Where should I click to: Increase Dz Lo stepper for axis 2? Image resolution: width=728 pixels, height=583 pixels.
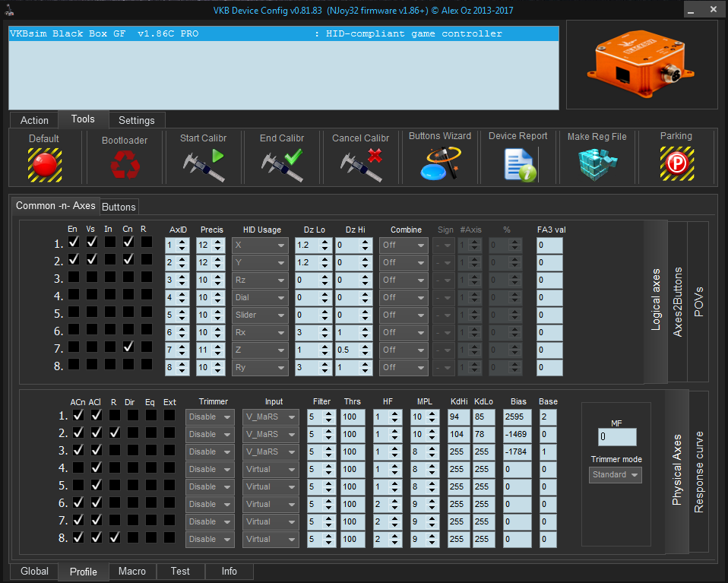click(x=325, y=258)
